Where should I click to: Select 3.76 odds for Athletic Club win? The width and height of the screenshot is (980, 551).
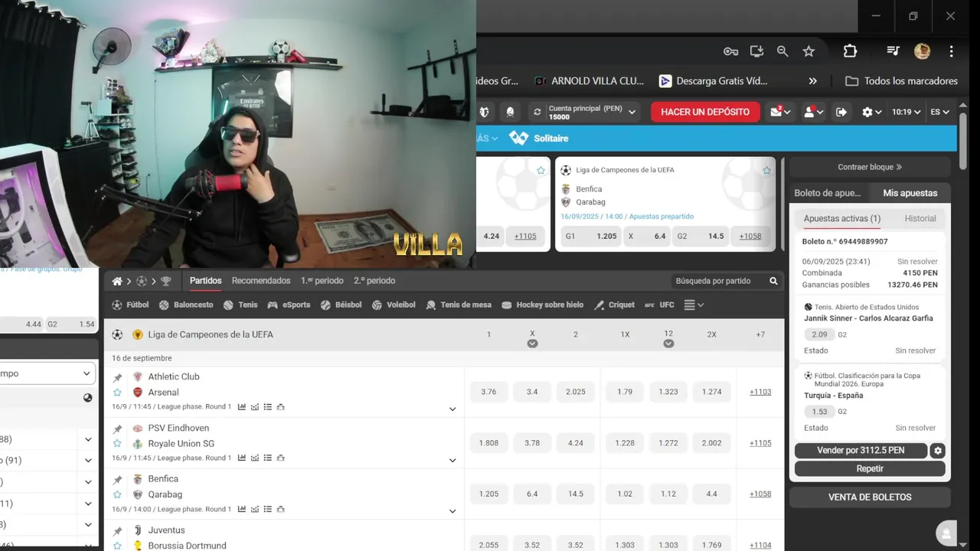488,392
